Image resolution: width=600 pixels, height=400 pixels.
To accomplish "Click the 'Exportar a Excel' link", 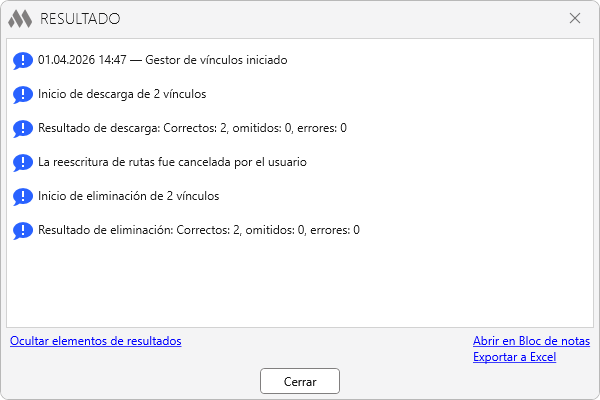I will click(x=514, y=357).
